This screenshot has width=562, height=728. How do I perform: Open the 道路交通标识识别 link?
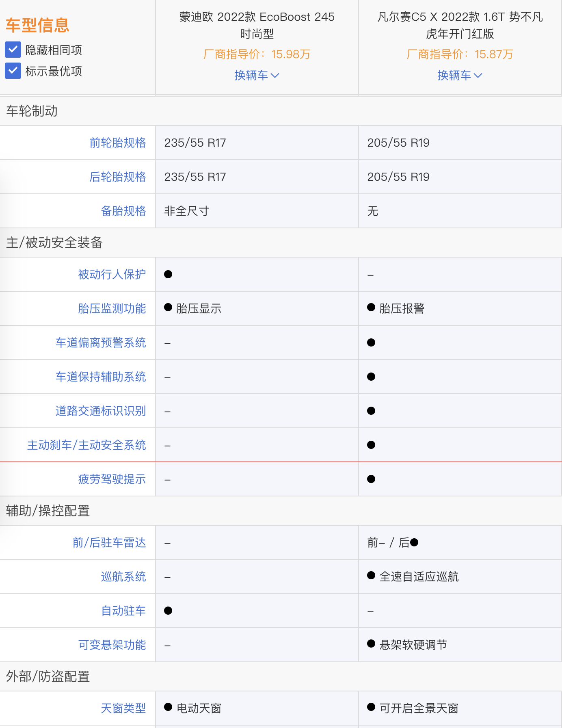coord(101,411)
